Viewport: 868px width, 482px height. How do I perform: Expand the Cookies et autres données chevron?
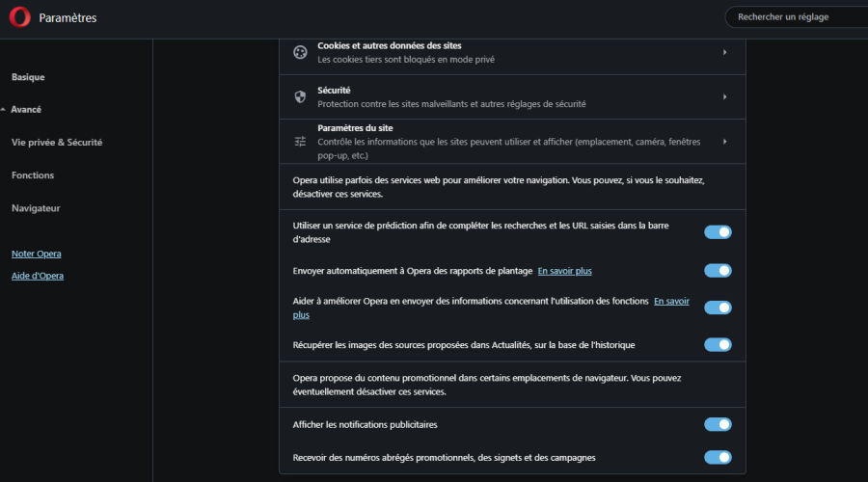pyautogui.click(x=724, y=52)
